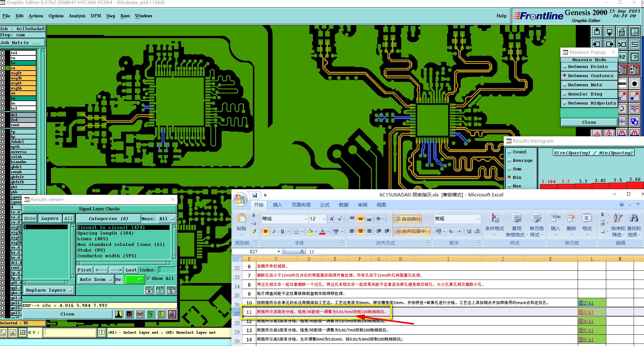644x346 pixels.
Task: Open the Auto Zoom dropdown
Action: [x=96, y=279]
